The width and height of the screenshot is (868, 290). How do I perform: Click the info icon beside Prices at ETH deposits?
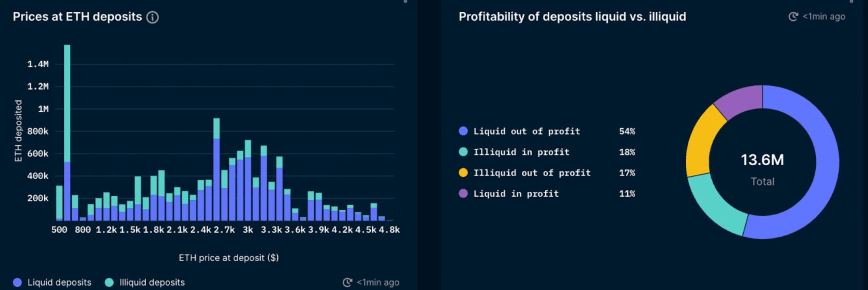tap(153, 17)
